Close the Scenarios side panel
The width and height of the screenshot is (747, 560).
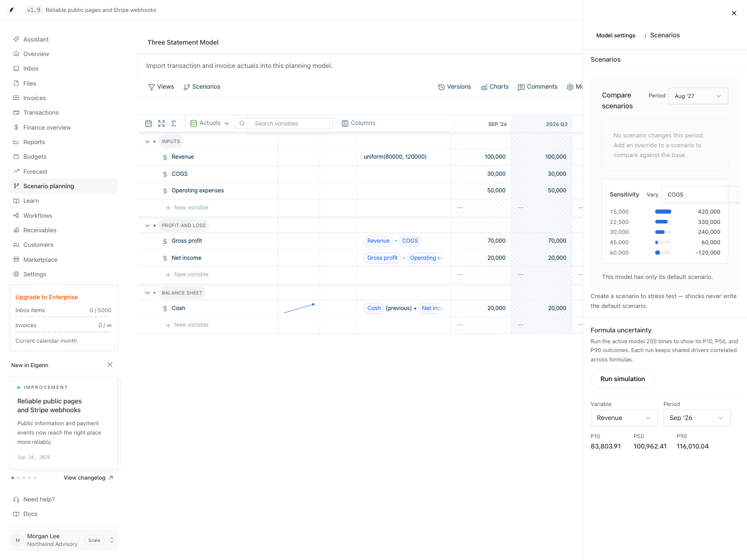point(734,13)
